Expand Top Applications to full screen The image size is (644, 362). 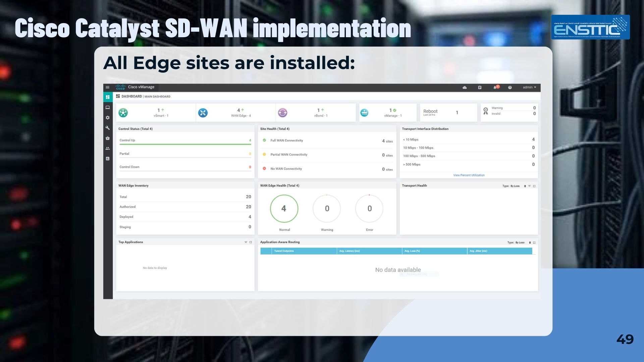pos(251,242)
